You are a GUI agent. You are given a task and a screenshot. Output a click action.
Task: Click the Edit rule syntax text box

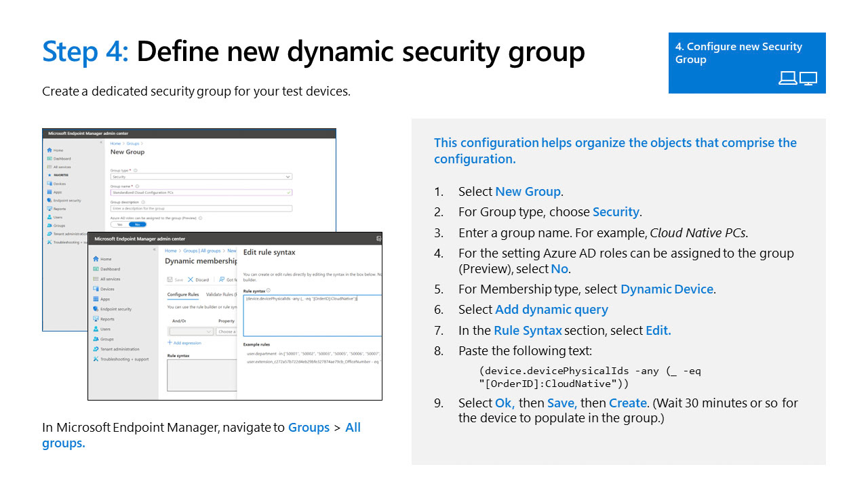[313, 316]
